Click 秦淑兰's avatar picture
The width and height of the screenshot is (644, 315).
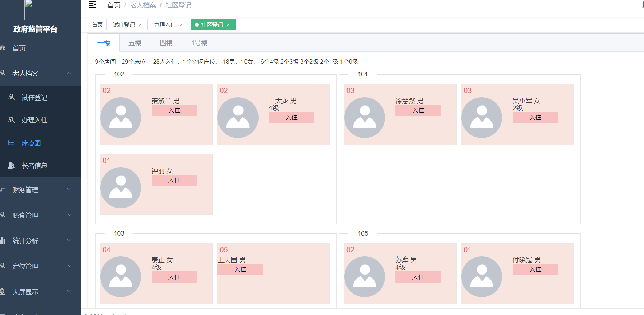[121, 118]
